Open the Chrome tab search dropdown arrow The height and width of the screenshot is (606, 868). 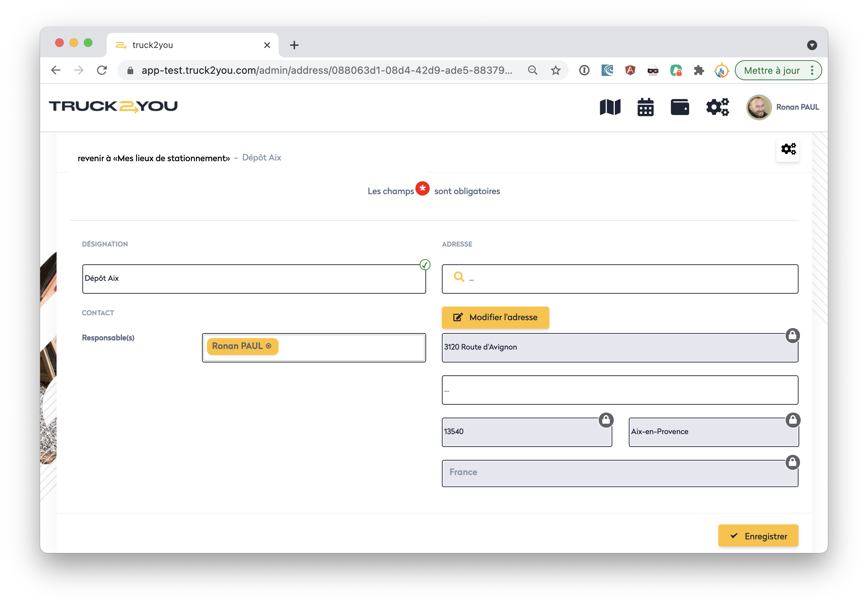click(812, 45)
